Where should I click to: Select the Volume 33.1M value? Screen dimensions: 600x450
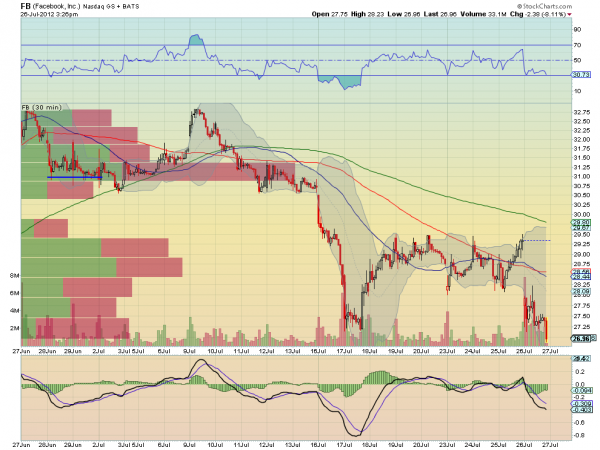(x=483, y=14)
